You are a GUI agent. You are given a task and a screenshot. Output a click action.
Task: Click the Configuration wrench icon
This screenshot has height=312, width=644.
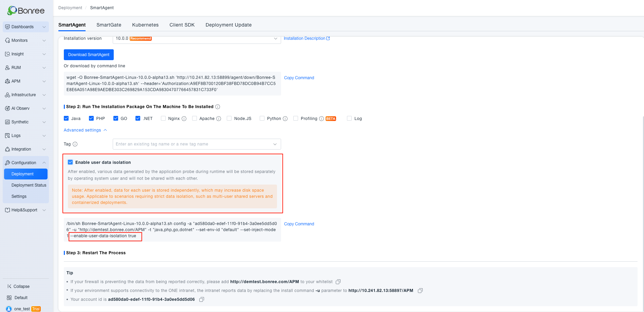pos(7,163)
